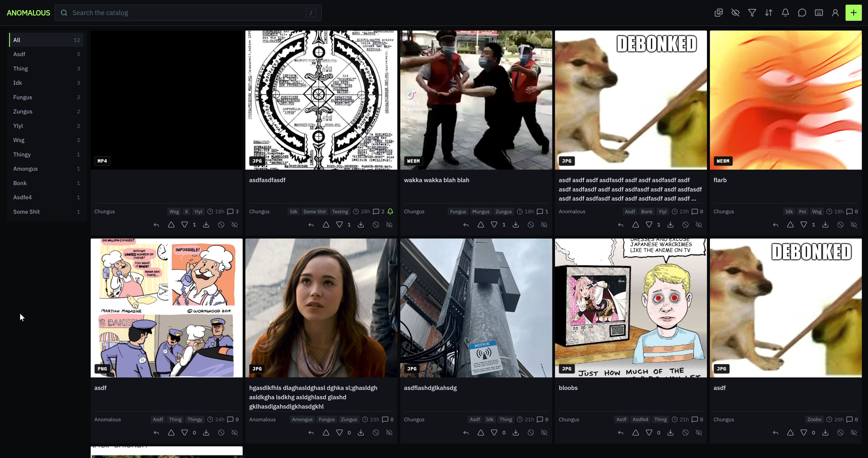Click the Testing tag on asdfasdfasdf
The width and height of the screenshot is (868, 458).
pos(340,211)
